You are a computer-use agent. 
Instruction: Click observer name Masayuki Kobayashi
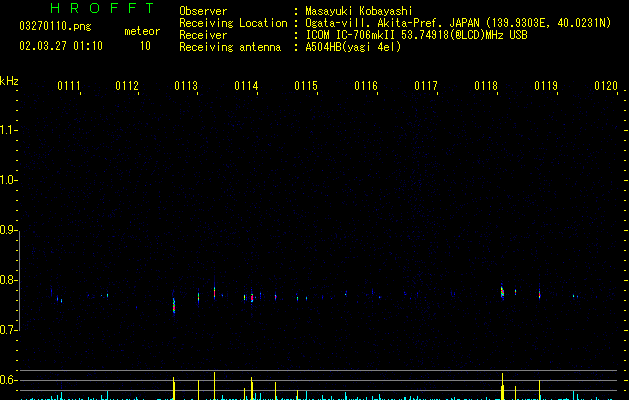(x=359, y=11)
